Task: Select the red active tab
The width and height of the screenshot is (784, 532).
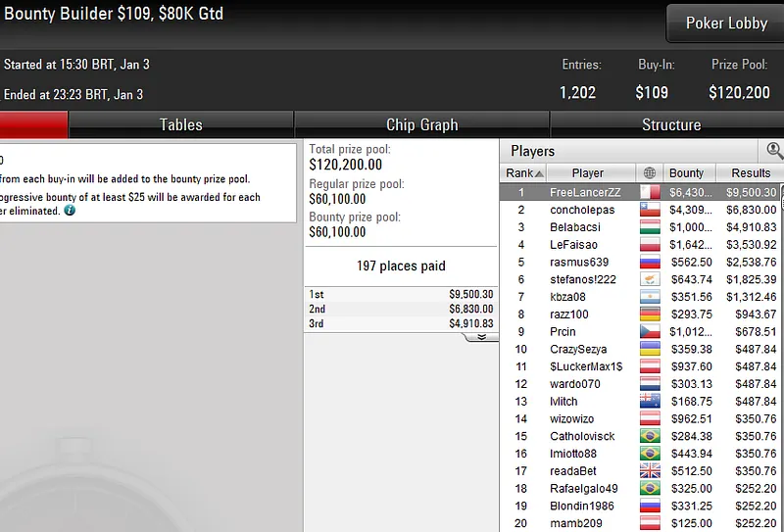Action: tap(33, 124)
